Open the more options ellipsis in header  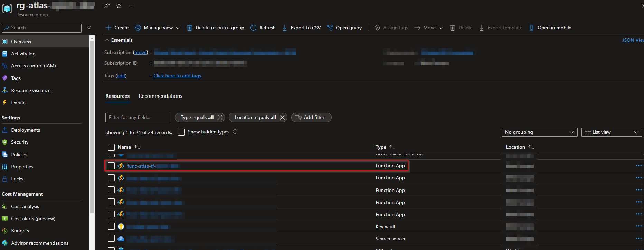[131, 6]
